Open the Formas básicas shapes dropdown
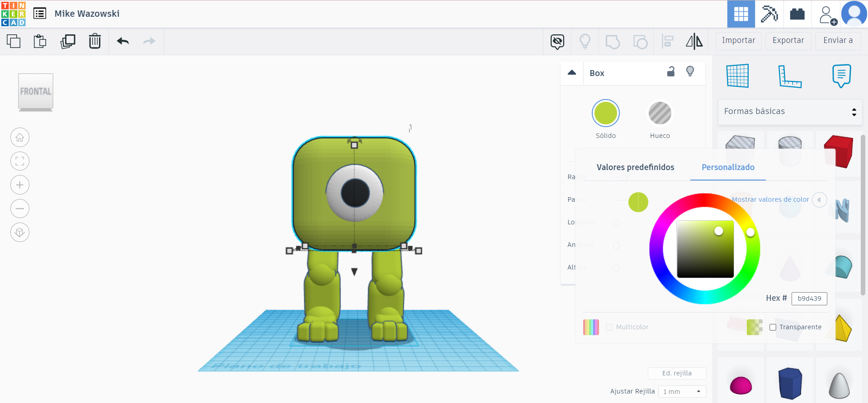This screenshot has width=868, height=403. click(790, 112)
